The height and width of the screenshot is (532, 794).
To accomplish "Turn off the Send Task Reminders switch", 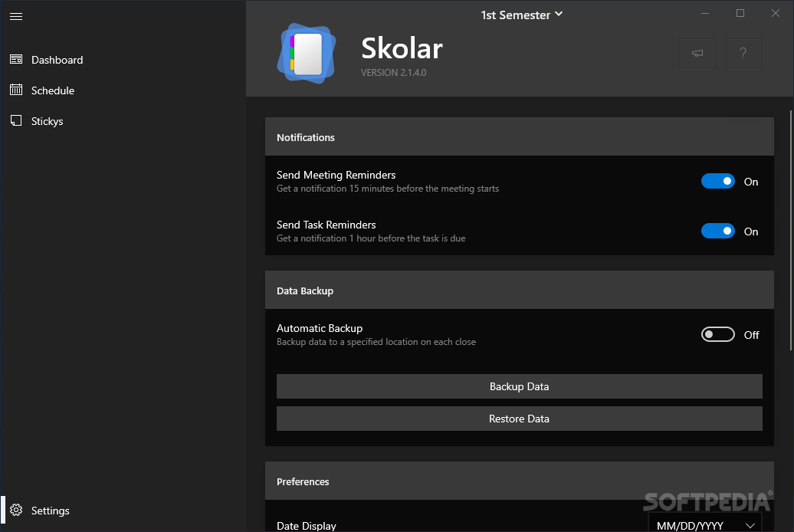I will [x=718, y=231].
